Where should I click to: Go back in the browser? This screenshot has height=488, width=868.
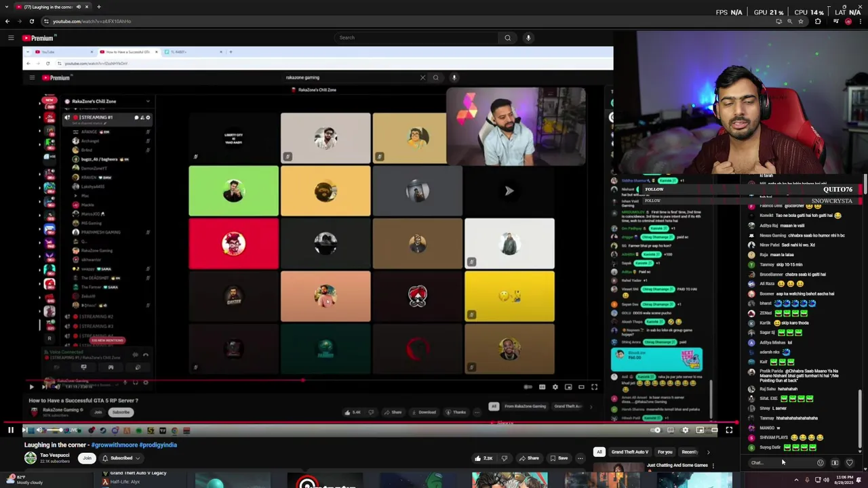(7, 21)
